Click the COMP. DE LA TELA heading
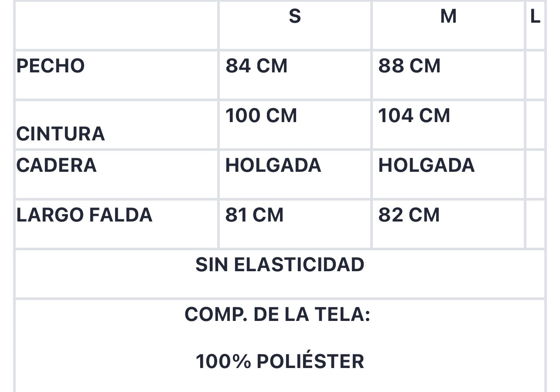This screenshot has width=560, height=392. (x=277, y=314)
